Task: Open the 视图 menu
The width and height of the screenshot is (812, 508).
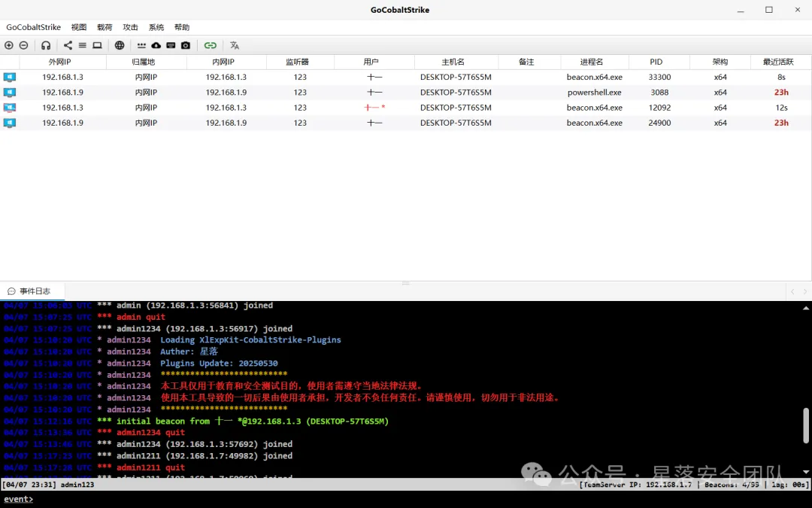Action: point(79,28)
